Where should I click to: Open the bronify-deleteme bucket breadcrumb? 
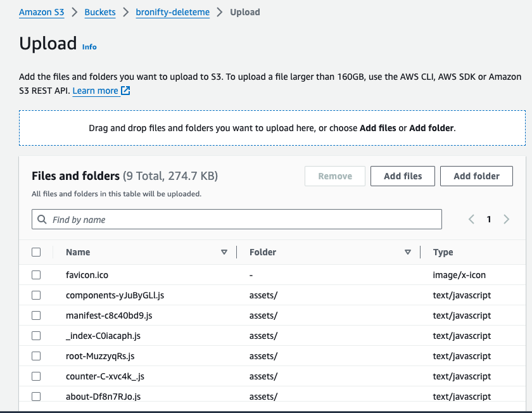tap(172, 11)
